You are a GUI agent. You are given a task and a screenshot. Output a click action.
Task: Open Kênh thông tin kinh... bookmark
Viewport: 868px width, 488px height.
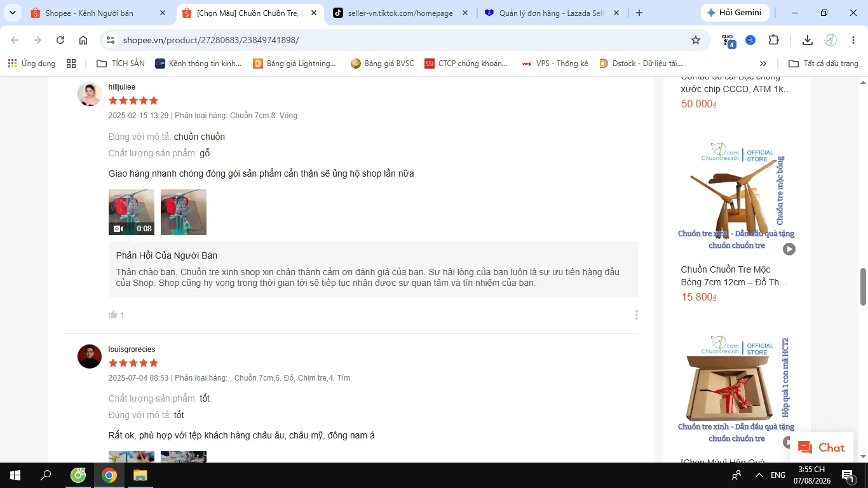[x=198, y=64]
